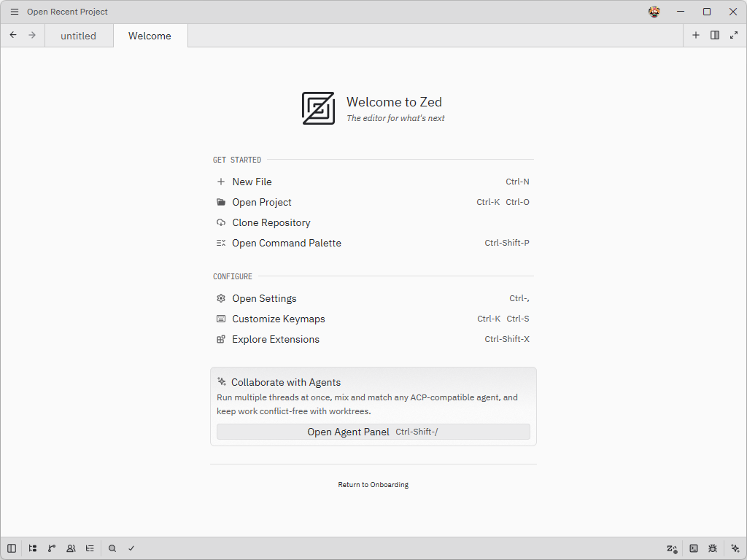This screenshot has height=560, width=747.
Task: Click the Collaborate with Agents heading
Action: pyautogui.click(x=286, y=382)
